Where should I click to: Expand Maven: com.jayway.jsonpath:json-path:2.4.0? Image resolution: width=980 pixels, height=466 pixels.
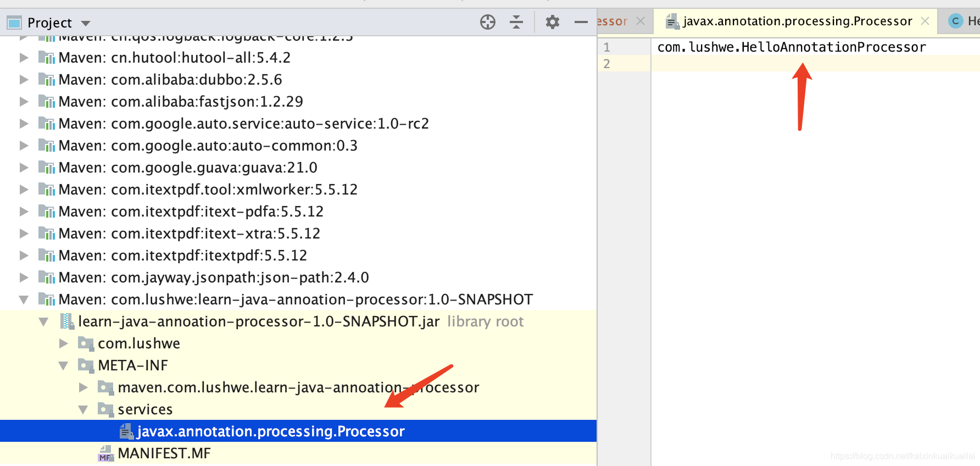coord(24,278)
